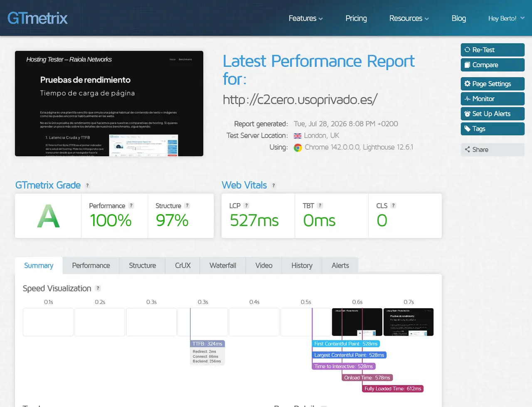Open Speed Visualization help icon
The height and width of the screenshot is (407, 532).
pyautogui.click(x=98, y=288)
